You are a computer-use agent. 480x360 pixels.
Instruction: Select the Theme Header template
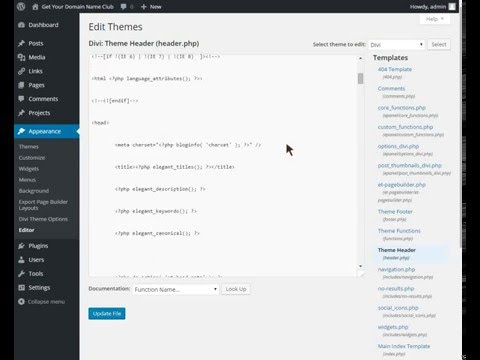[397, 250]
